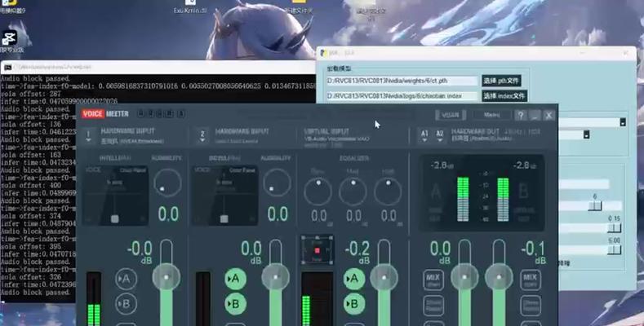Click the Bass equalizer knob
Image resolution: width=644 pixels, height=326 pixels.
pos(318,191)
